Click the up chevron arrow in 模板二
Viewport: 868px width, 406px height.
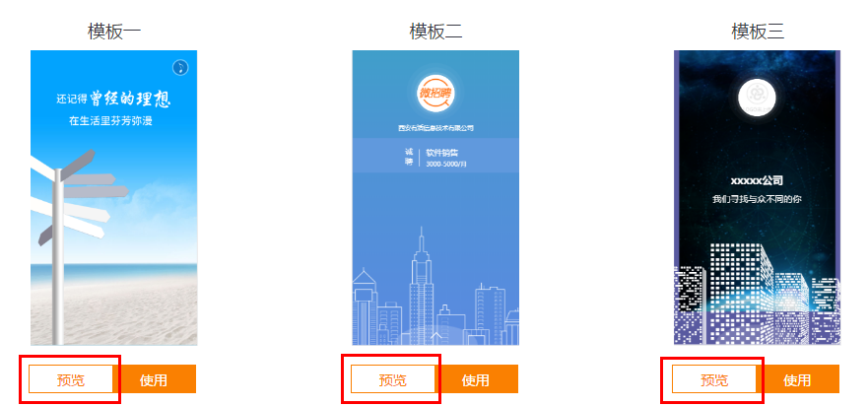[435, 335]
